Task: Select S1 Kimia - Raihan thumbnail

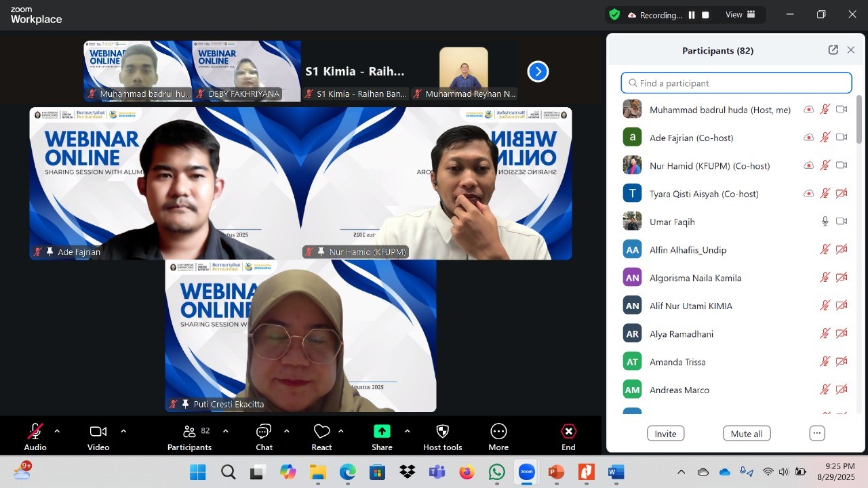Action: 355,71
